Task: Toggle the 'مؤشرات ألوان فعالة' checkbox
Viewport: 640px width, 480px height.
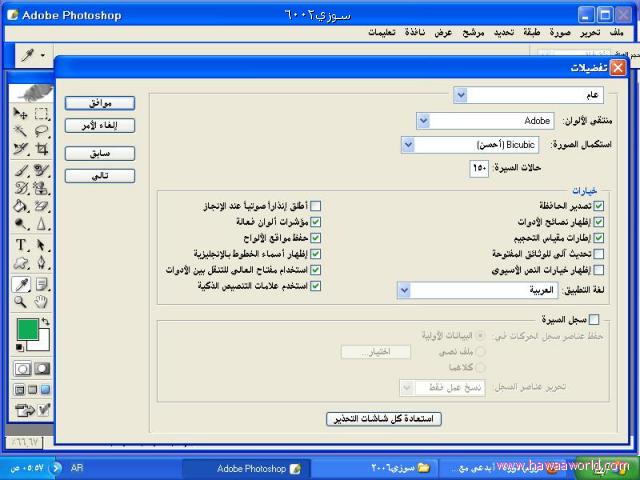Action: pyautogui.click(x=316, y=222)
